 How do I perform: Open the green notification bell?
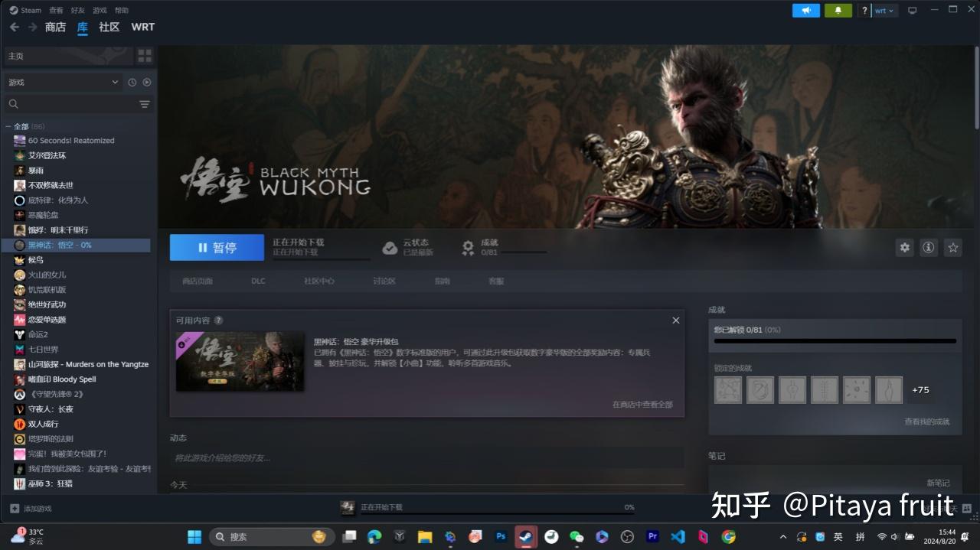(838, 11)
